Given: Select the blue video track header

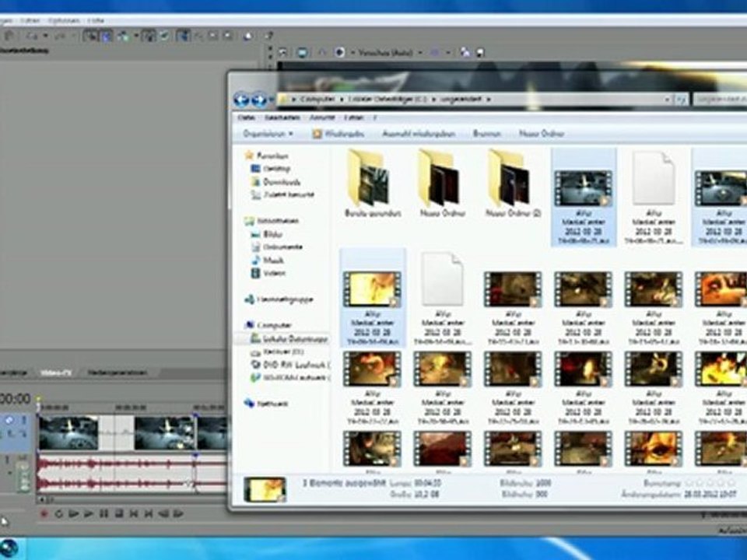Looking at the screenshot, I should tap(16, 433).
